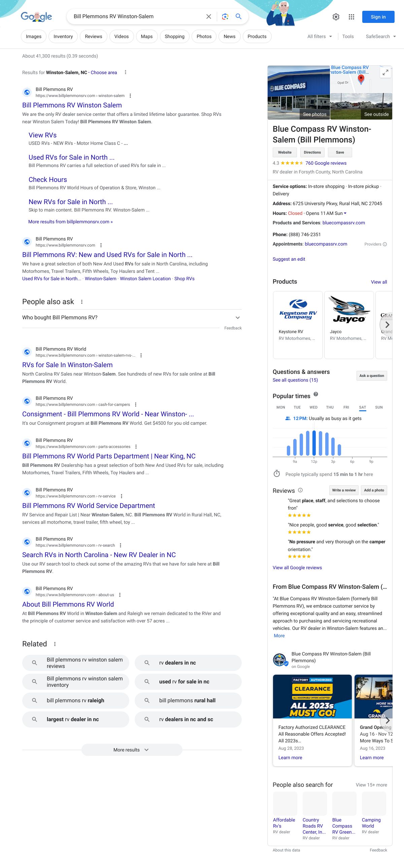
Task: Open the SafeSearch dropdown
Action: tap(380, 36)
